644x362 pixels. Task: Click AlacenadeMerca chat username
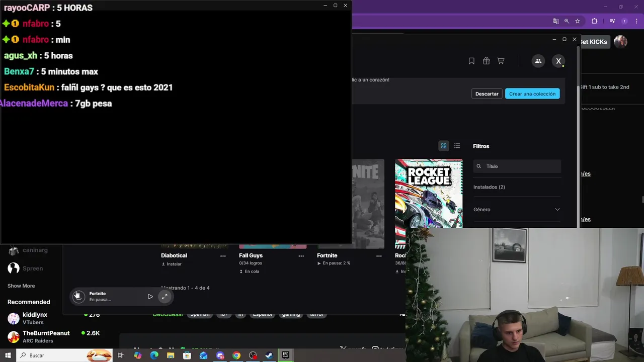[x=34, y=103]
